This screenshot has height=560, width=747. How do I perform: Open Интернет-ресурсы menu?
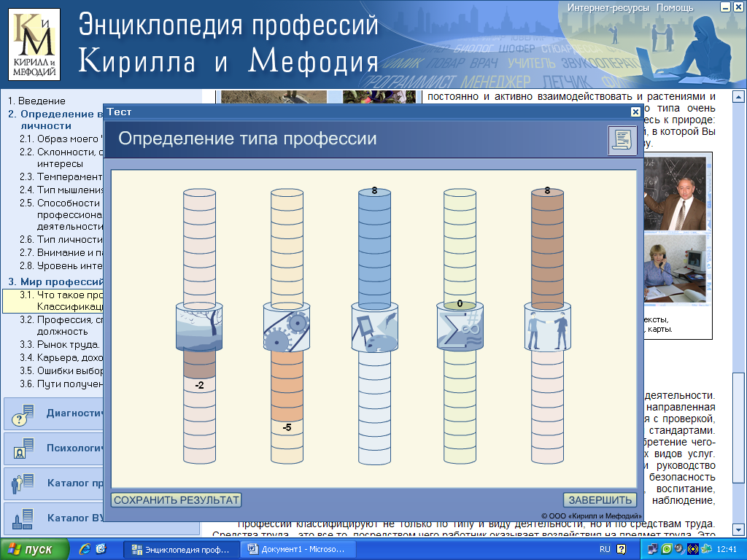point(608,7)
